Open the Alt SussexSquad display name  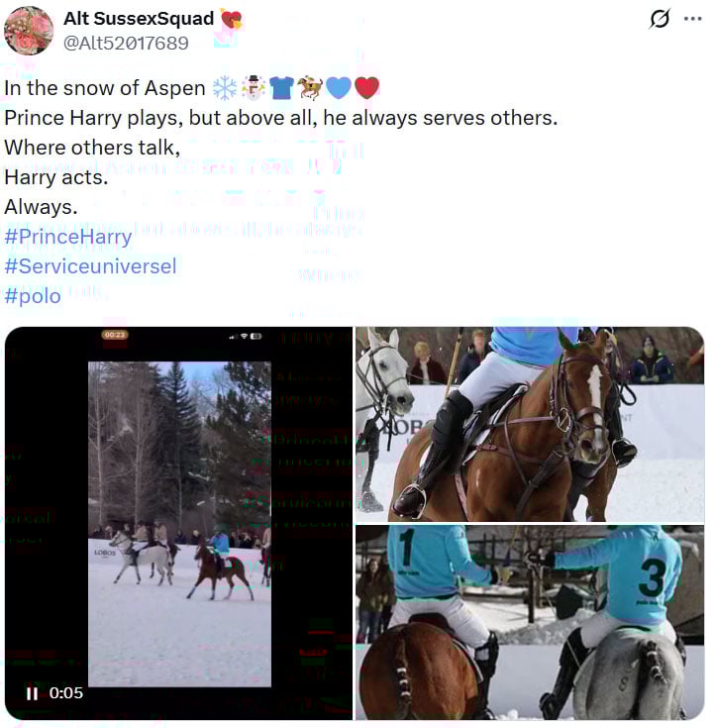click(x=139, y=19)
